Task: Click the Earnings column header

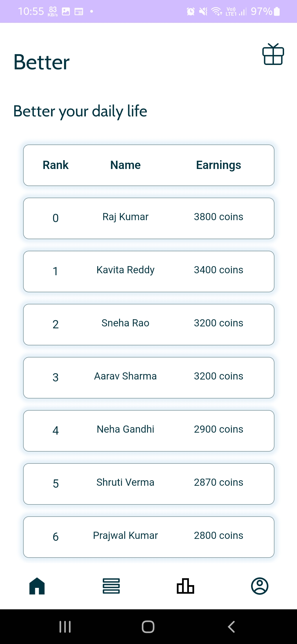Action: tap(219, 165)
